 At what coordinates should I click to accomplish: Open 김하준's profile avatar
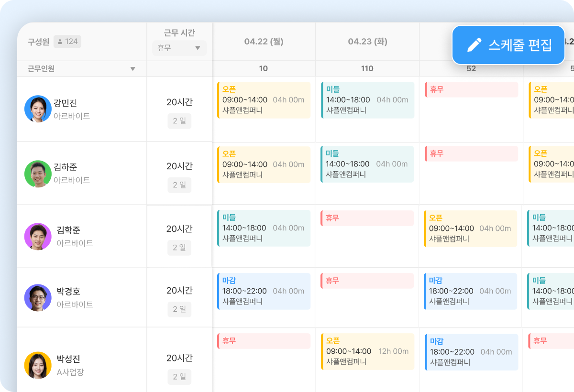click(38, 174)
